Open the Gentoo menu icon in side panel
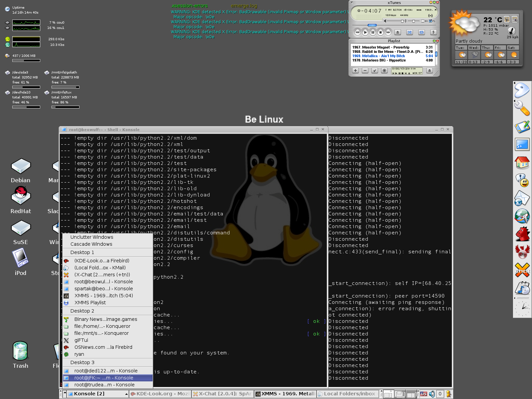The width and height of the screenshot is (532, 399). 522,90
